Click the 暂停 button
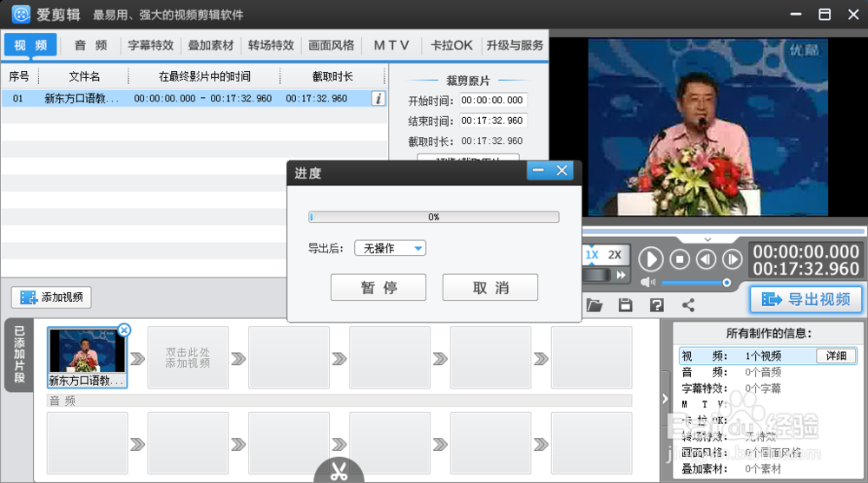 pos(378,288)
